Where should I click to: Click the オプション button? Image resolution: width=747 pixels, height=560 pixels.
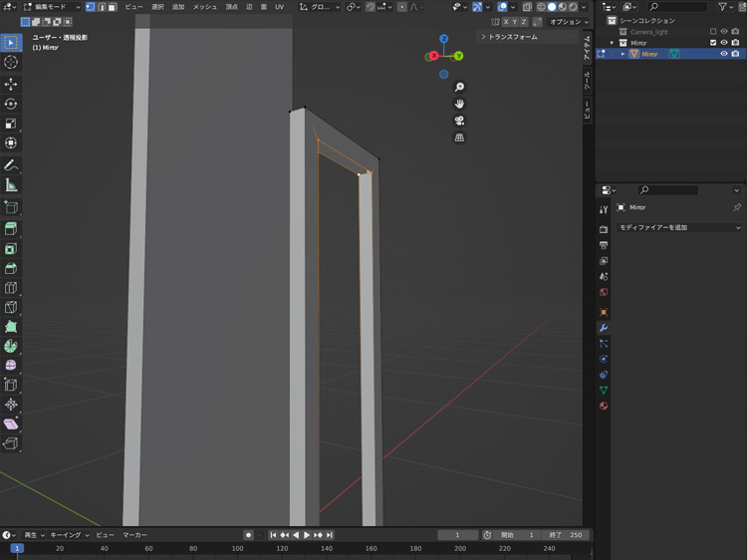tap(569, 21)
